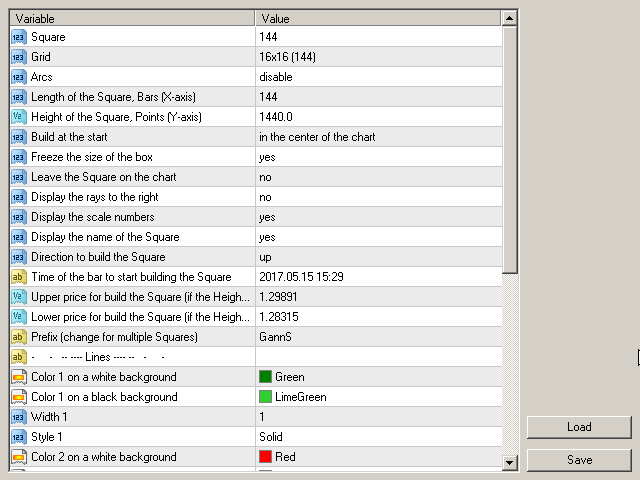The width and height of the screenshot is (640, 480).
Task: Click the icon beside Build at the start
Action: pos(19,137)
